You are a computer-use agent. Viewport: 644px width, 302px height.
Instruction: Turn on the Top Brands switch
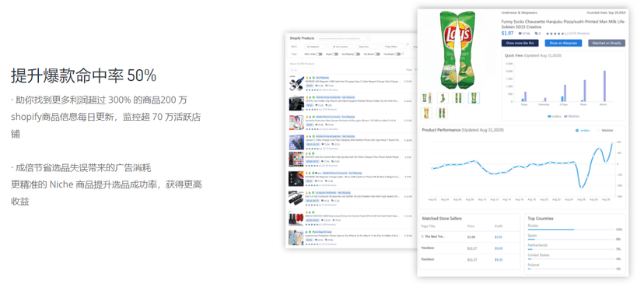click(x=377, y=54)
